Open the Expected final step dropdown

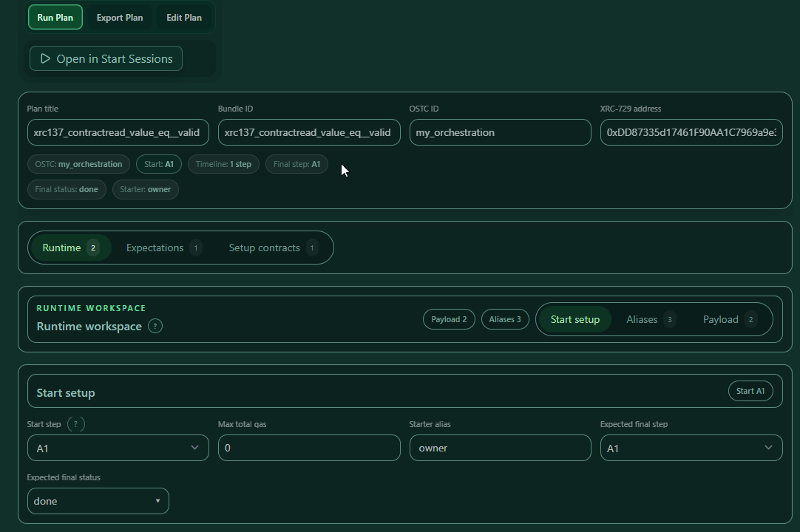(x=691, y=448)
